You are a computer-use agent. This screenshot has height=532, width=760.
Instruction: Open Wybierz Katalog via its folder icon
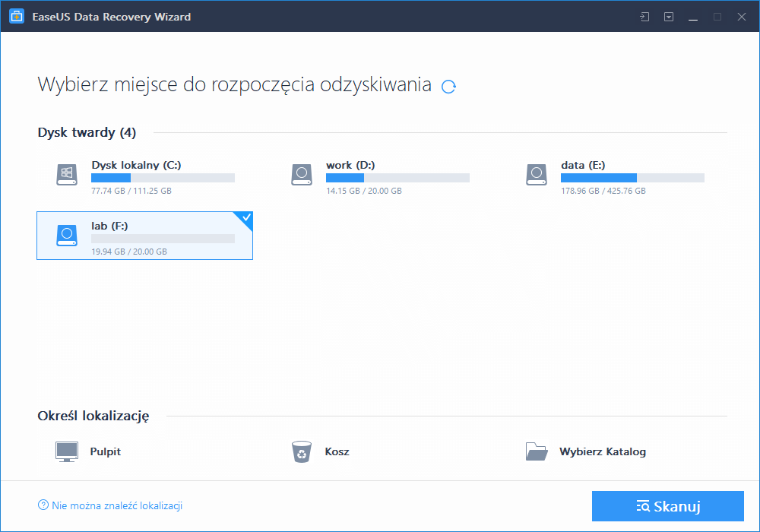(x=537, y=451)
